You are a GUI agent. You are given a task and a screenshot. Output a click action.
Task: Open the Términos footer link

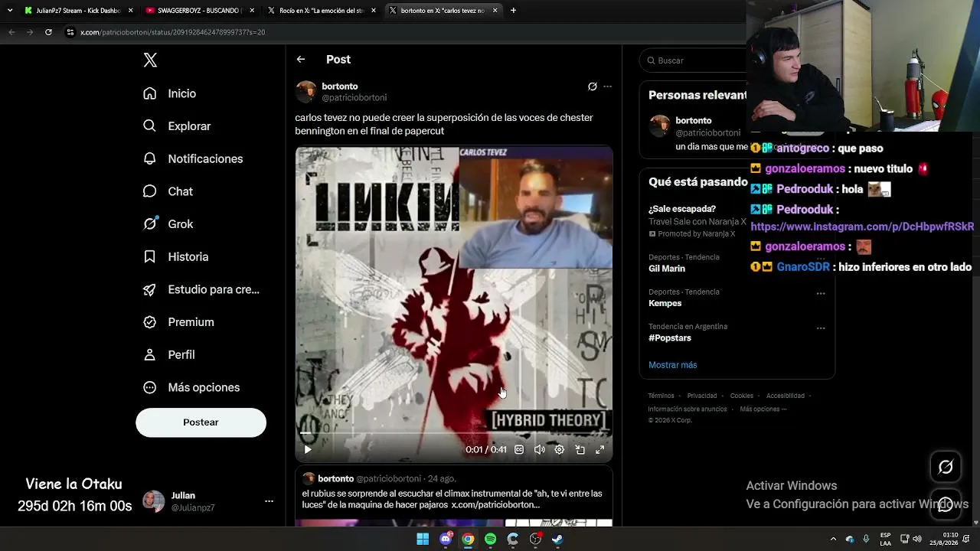tap(661, 396)
